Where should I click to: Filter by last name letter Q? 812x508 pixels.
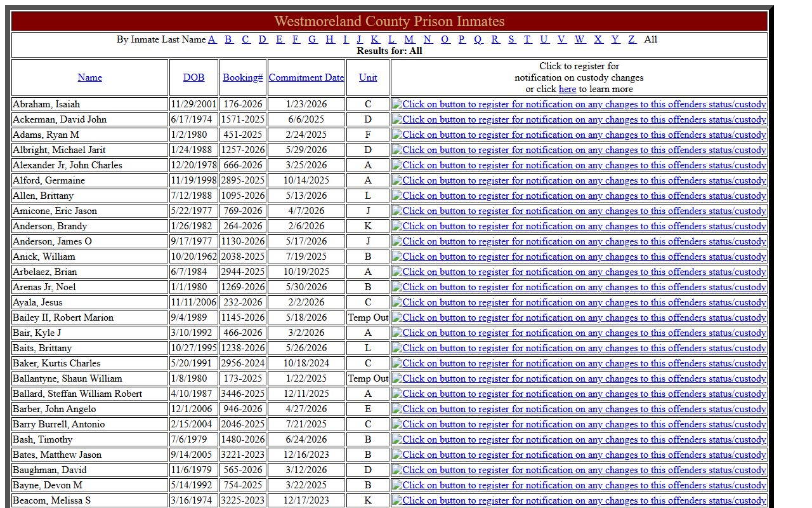478,39
